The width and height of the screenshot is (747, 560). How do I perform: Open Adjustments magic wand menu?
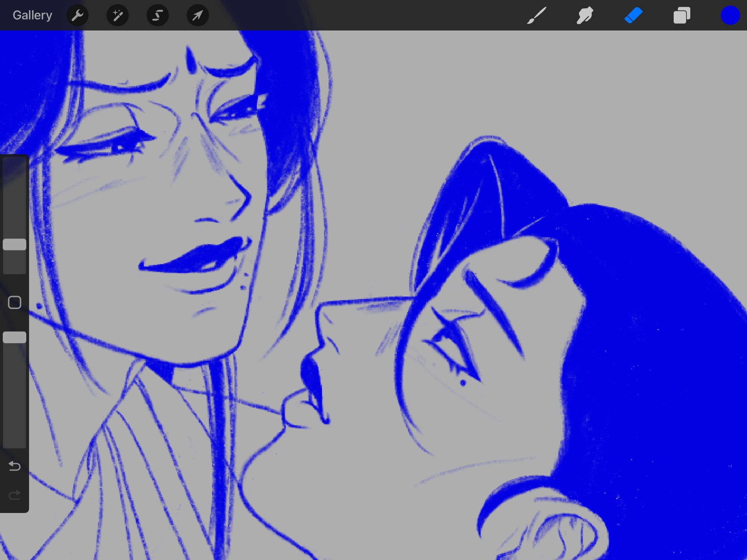point(117,15)
